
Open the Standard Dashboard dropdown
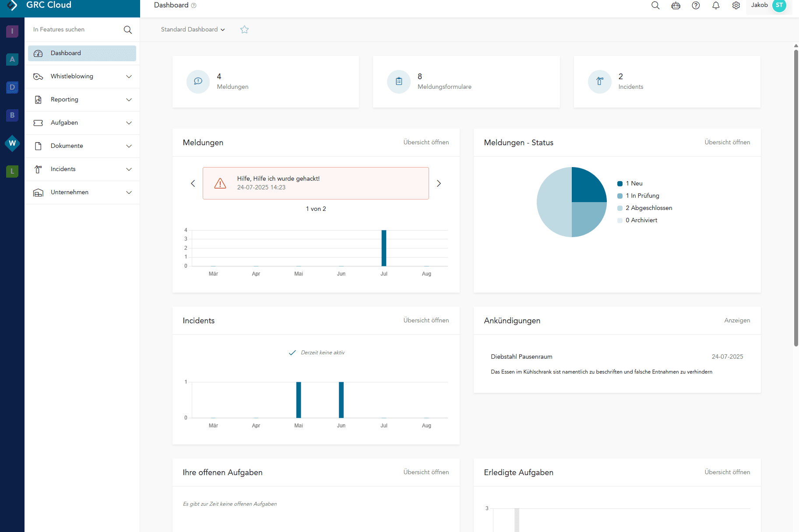coord(193,29)
